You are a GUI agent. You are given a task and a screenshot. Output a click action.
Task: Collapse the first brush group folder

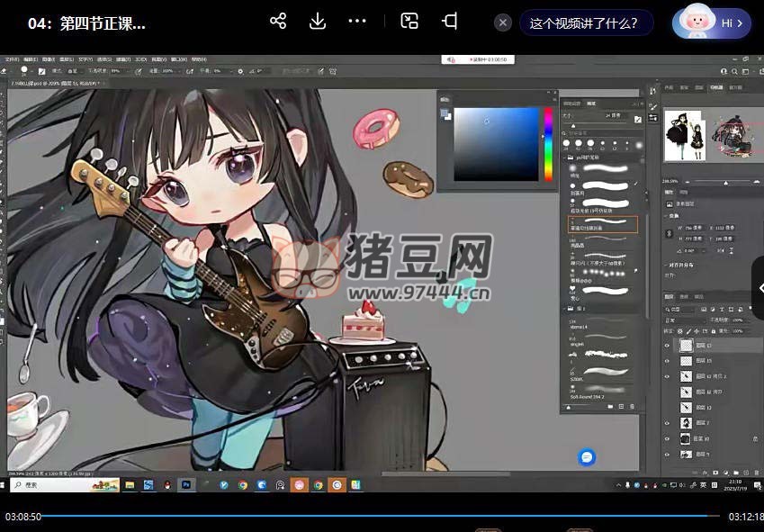click(564, 157)
